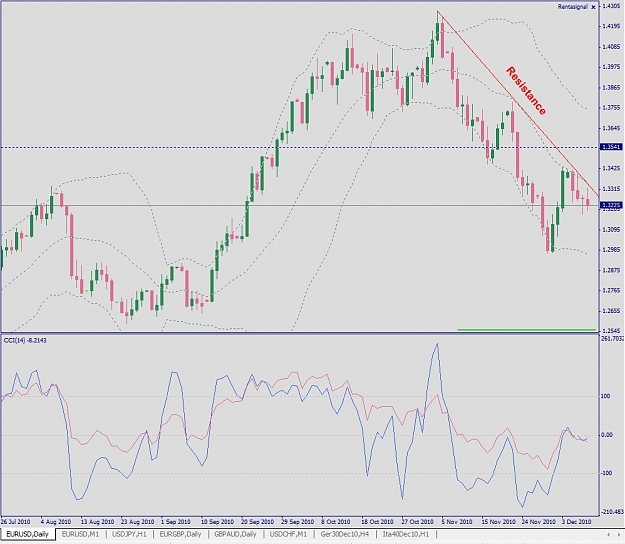625x544 pixels.
Task: Click the 20 Sep 2010 date label
Action: tap(257, 521)
